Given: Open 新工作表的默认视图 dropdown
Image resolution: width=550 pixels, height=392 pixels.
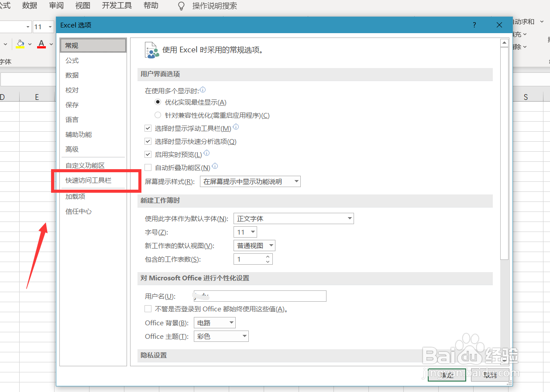Looking at the screenshot, I should pyautogui.click(x=254, y=245).
